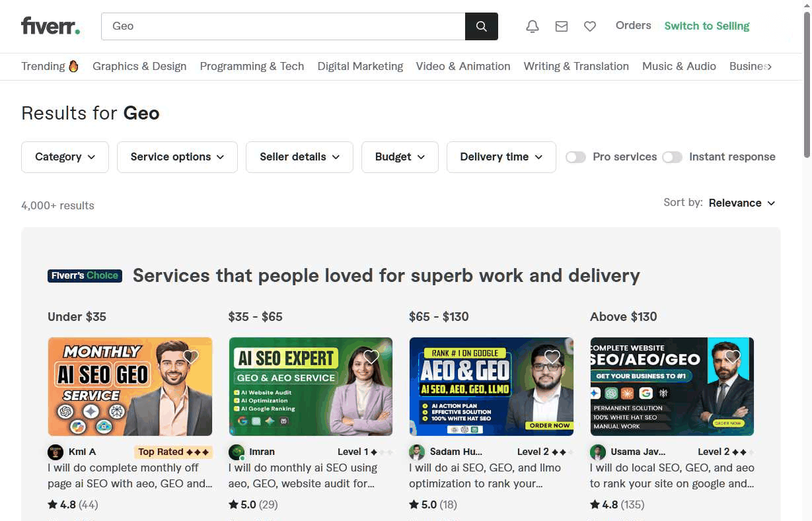Toggle the Instant response switch
Image resolution: width=812 pixels, height=521 pixels.
672,157
